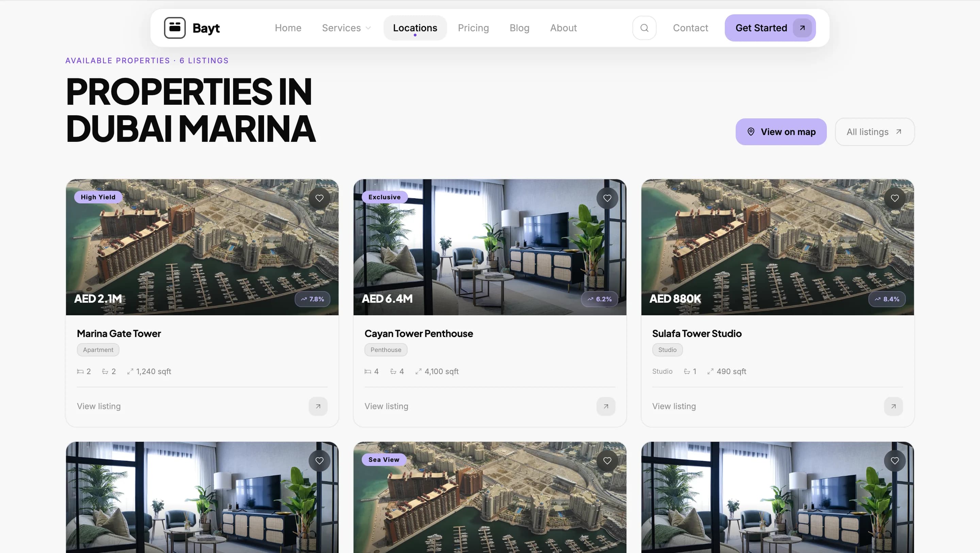The image size is (980, 553).
Task: Click the arrow icon inside Get Started button
Action: (802, 28)
